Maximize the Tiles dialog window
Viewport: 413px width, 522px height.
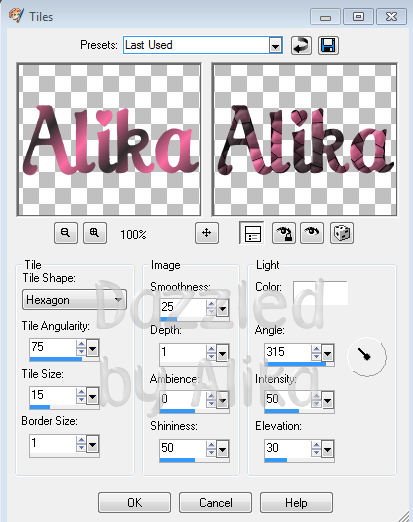click(x=358, y=17)
